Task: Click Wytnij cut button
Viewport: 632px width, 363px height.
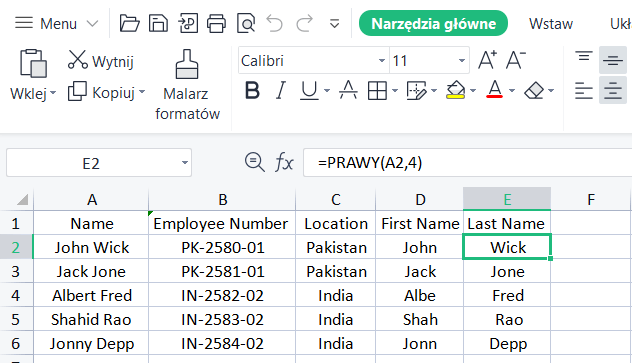Action: 101,61
